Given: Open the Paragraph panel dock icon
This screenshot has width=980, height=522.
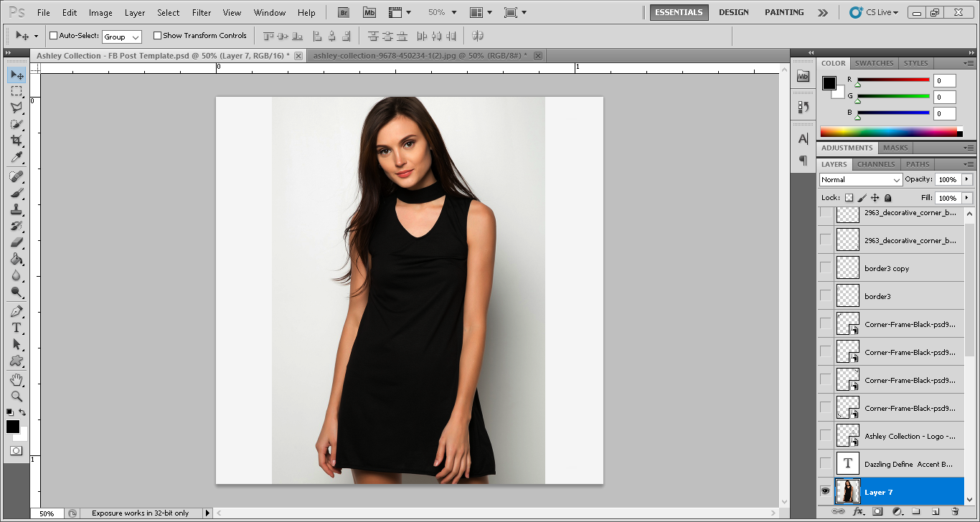Looking at the screenshot, I should 804,160.
